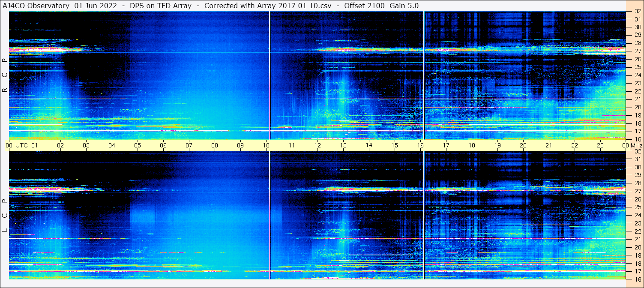Screen dimensions: 644x288
Task: Select hour label 19 on time axis
Action: point(497,145)
